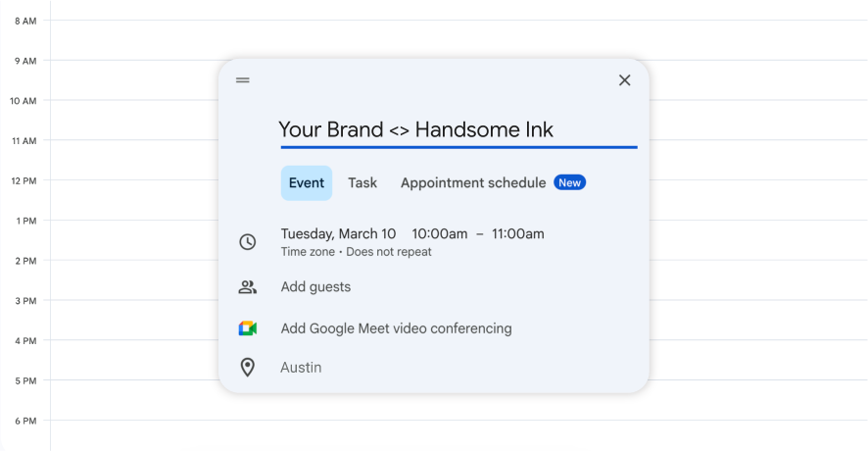Edit the event title field
This screenshot has width=868, height=452.
pos(458,130)
